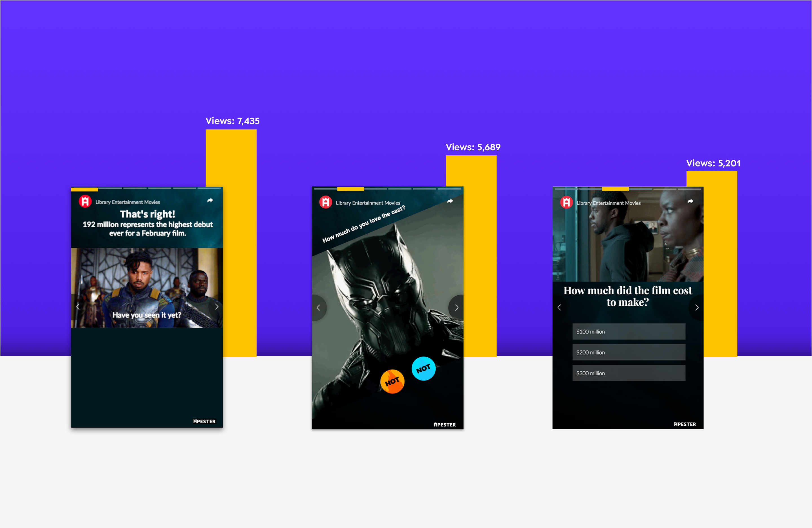Select the HOT reaction button
Viewport: 812px width, 528px height.
click(x=392, y=381)
